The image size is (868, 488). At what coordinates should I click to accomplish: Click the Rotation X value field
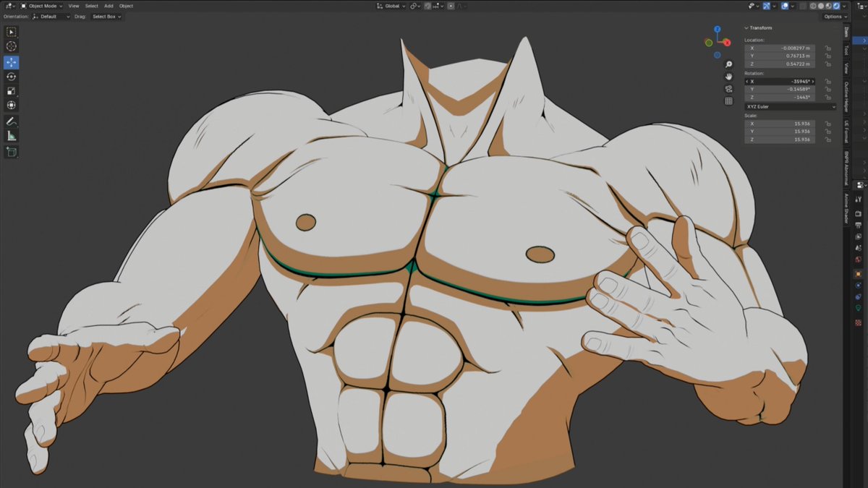pos(780,81)
